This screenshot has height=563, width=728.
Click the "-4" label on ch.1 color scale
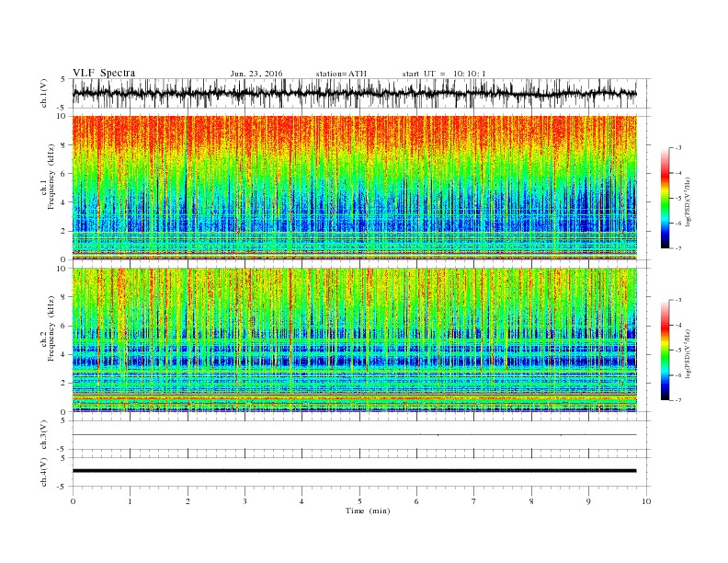[x=678, y=173]
